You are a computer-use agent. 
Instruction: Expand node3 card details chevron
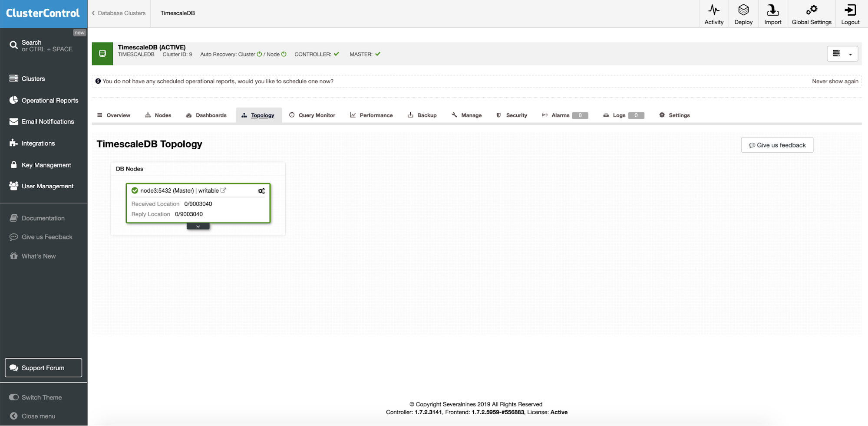pyautogui.click(x=198, y=226)
